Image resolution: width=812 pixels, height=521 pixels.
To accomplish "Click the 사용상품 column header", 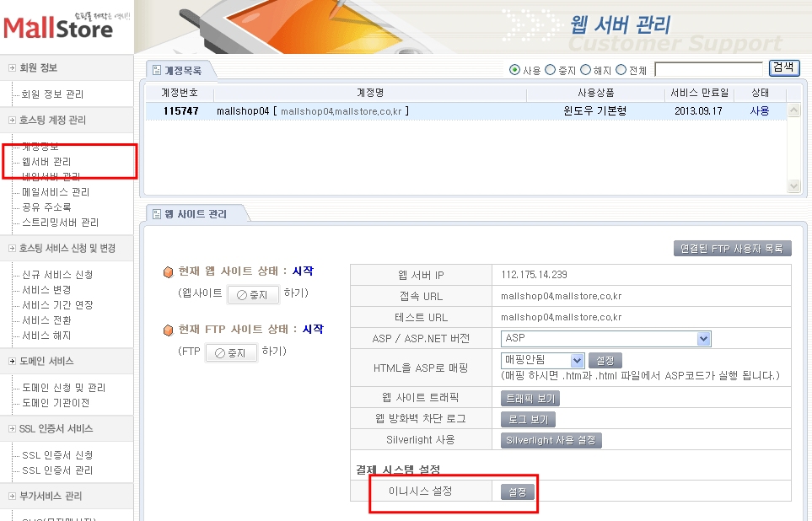I will pyautogui.click(x=595, y=93).
